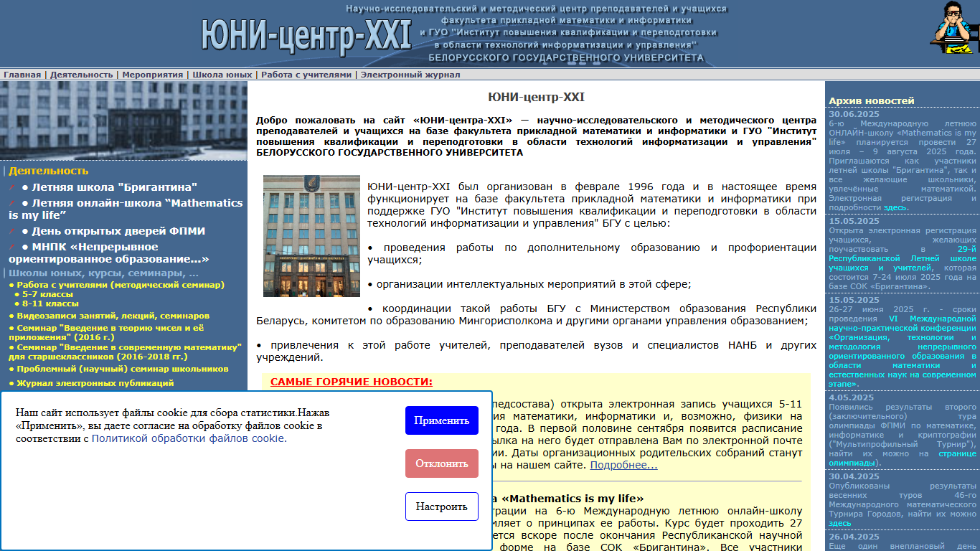This screenshot has height=551, width=980.
Task: Click the 26.04.2025 news date
Action: click(854, 537)
